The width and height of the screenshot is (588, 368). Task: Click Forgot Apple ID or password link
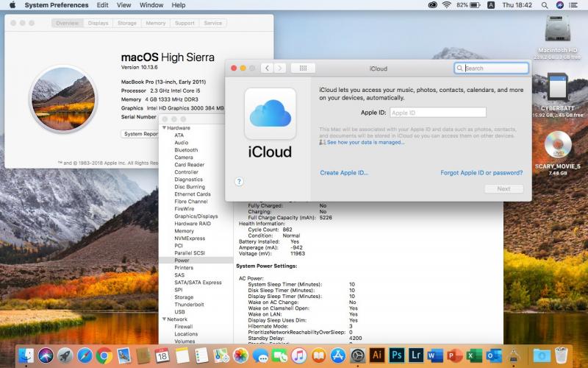pos(481,173)
